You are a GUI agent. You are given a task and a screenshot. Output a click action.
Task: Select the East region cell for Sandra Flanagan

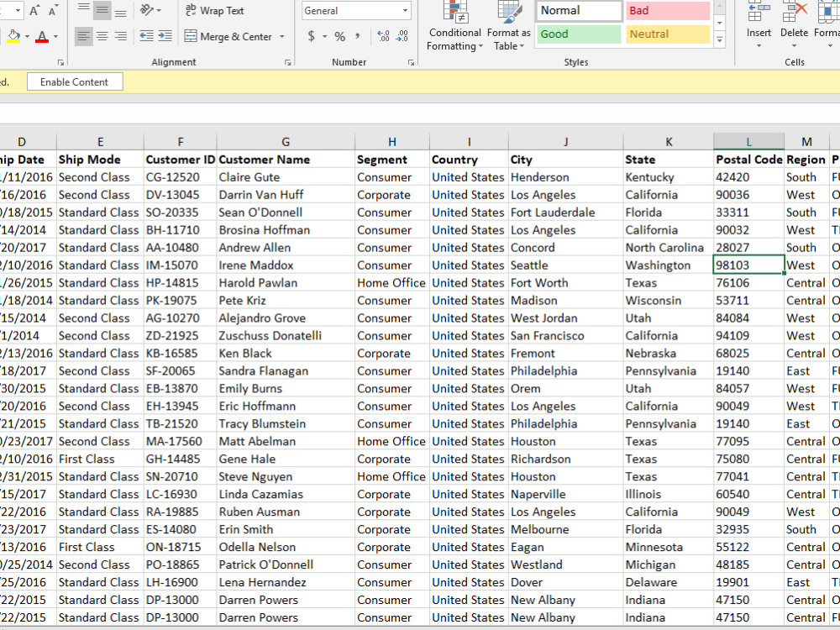click(x=806, y=370)
